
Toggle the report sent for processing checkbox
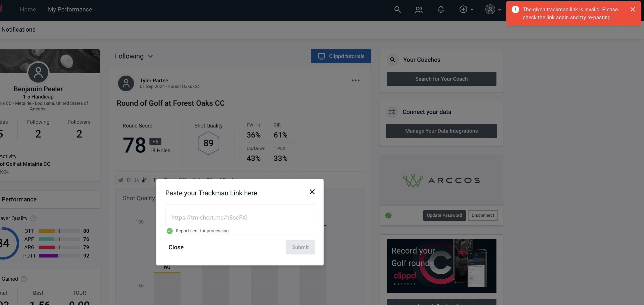click(169, 231)
